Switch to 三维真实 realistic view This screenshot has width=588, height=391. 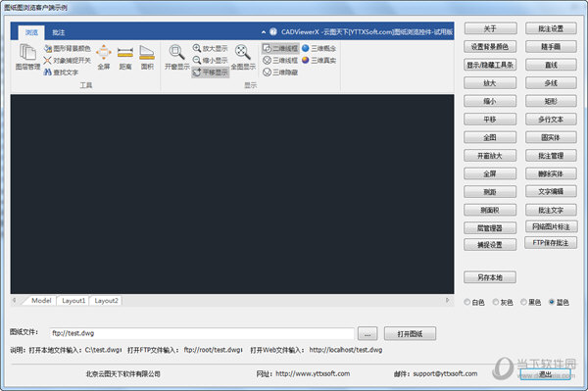click(318, 61)
